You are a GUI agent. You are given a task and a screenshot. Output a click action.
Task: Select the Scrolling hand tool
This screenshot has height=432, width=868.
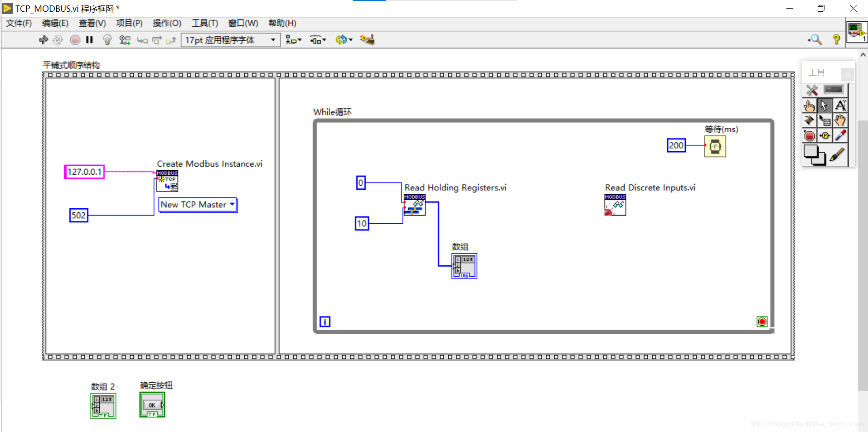[x=840, y=120]
